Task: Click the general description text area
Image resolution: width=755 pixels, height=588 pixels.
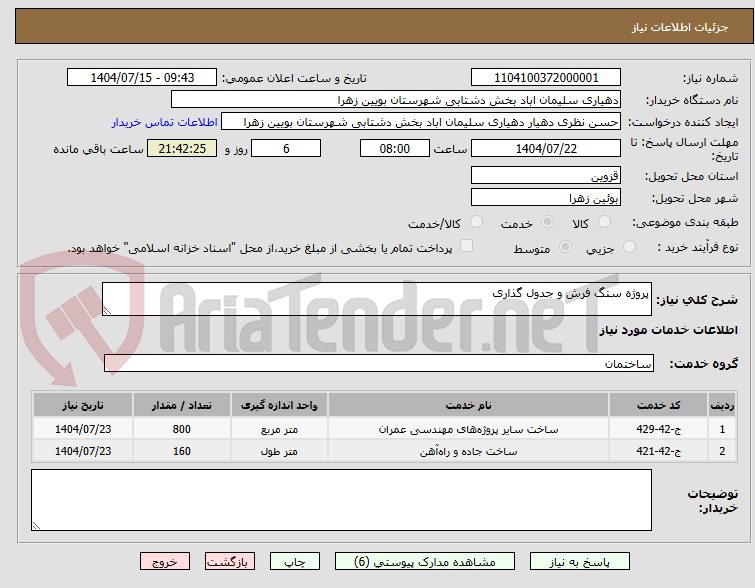Action: 377,299
